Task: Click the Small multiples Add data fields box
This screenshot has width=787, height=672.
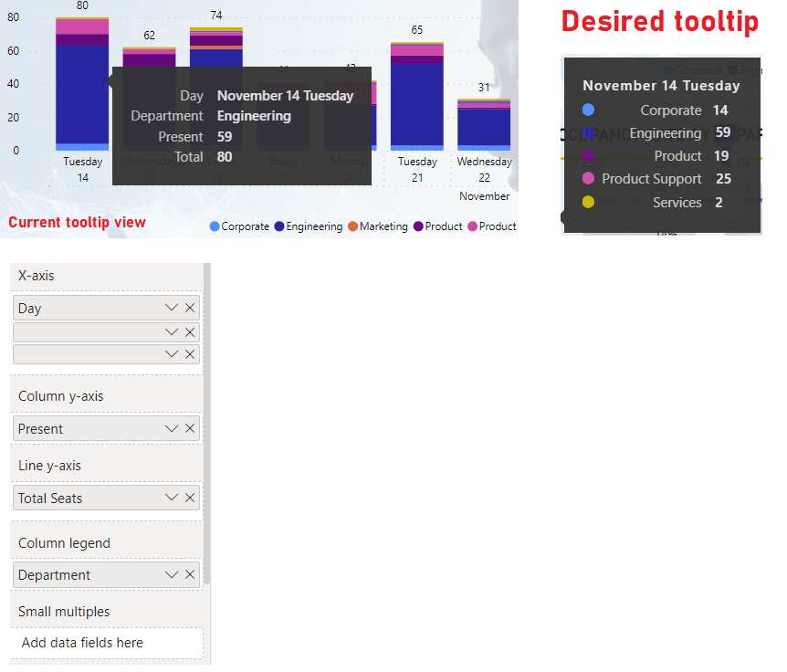Action: 107,643
